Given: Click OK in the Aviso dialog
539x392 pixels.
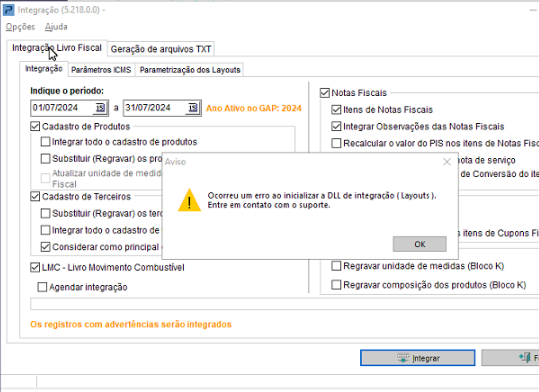Looking at the screenshot, I should point(420,244).
